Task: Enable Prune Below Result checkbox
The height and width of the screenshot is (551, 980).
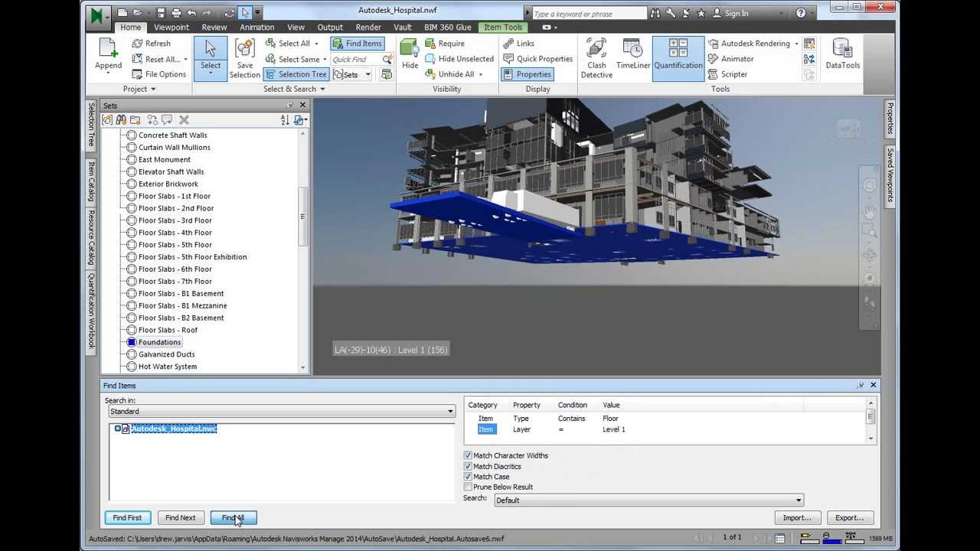Action: pyautogui.click(x=468, y=487)
